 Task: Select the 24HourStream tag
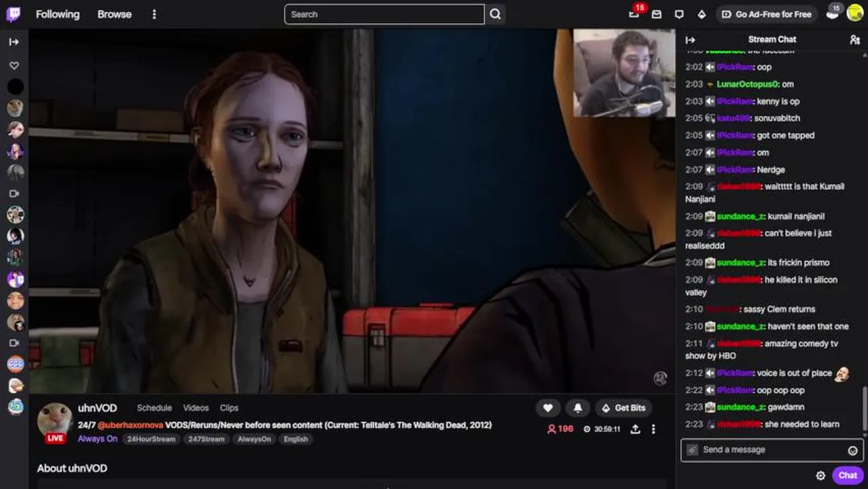click(x=151, y=439)
